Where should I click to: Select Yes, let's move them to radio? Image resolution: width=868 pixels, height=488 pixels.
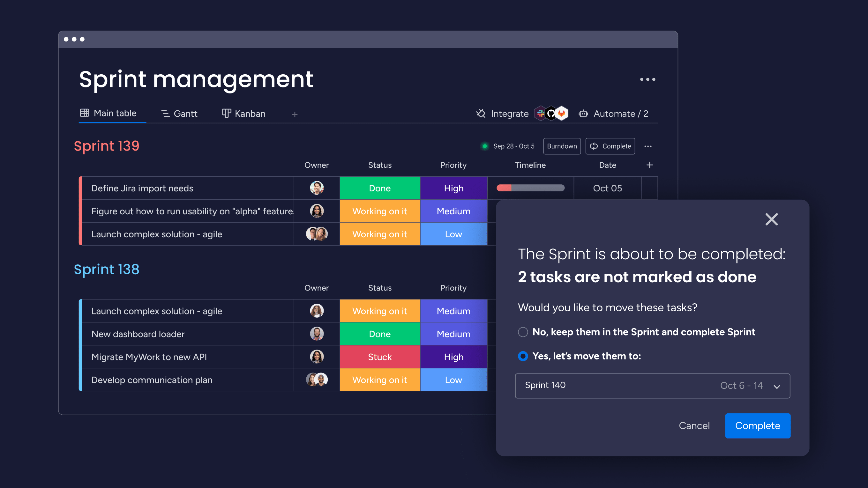click(x=522, y=356)
